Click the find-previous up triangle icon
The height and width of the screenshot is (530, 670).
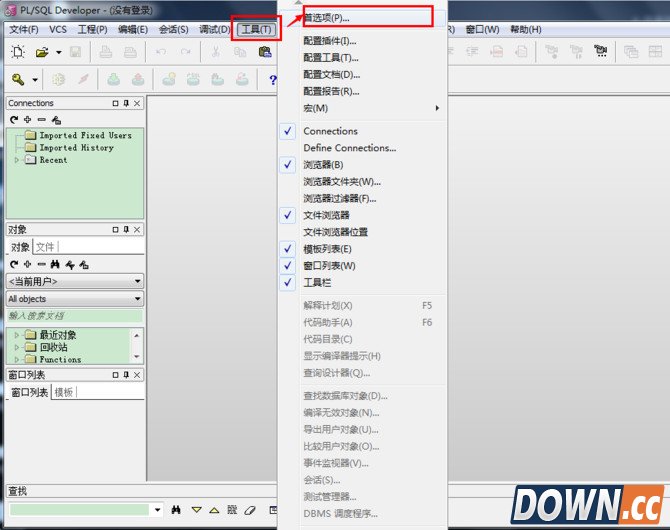(214, 510)
